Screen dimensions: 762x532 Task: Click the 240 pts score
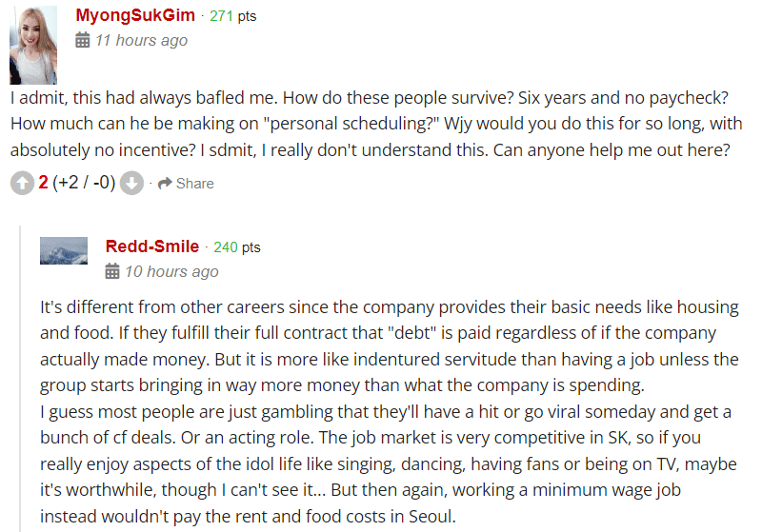pyautogui.click(x=236, y=247)
